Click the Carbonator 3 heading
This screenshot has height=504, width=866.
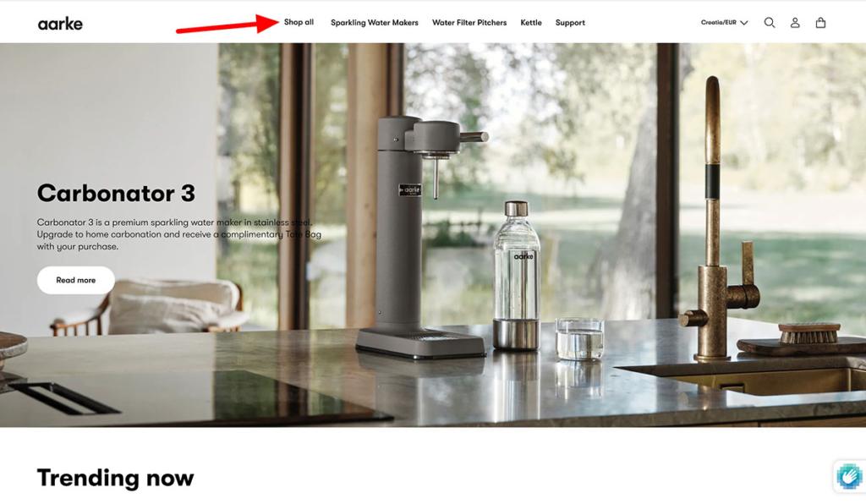pyautogui.click(x=116, y=193)
